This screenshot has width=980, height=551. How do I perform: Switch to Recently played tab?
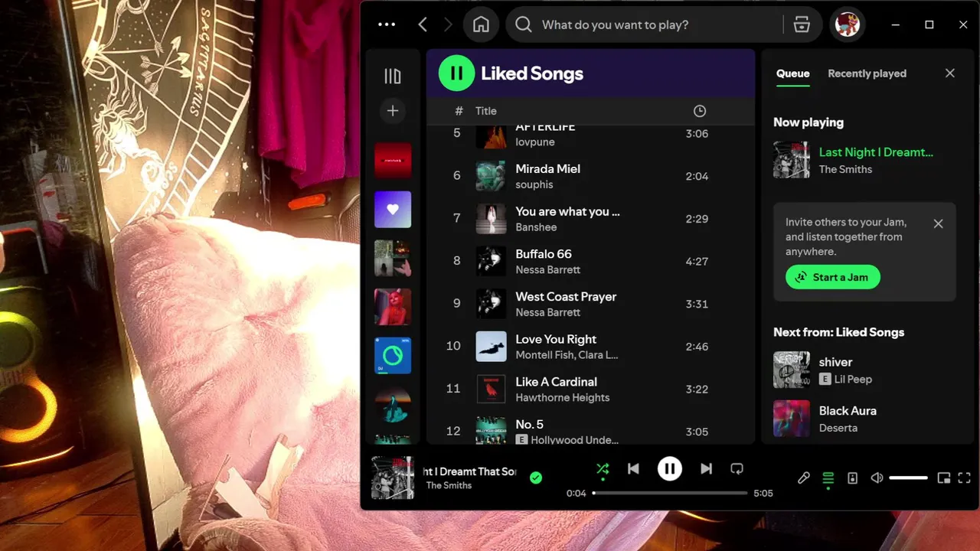click(x=867, y=73)
